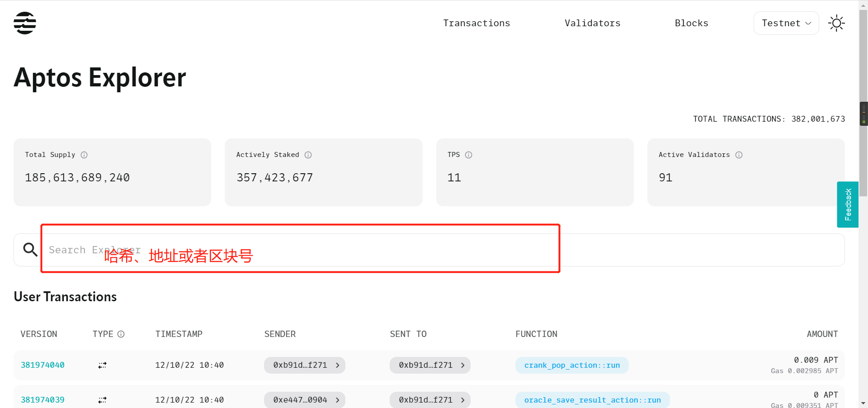Viewport: 868px width, 408px height.
Task: Open the Feedback side tab
Action: click(x=848, y=204)
